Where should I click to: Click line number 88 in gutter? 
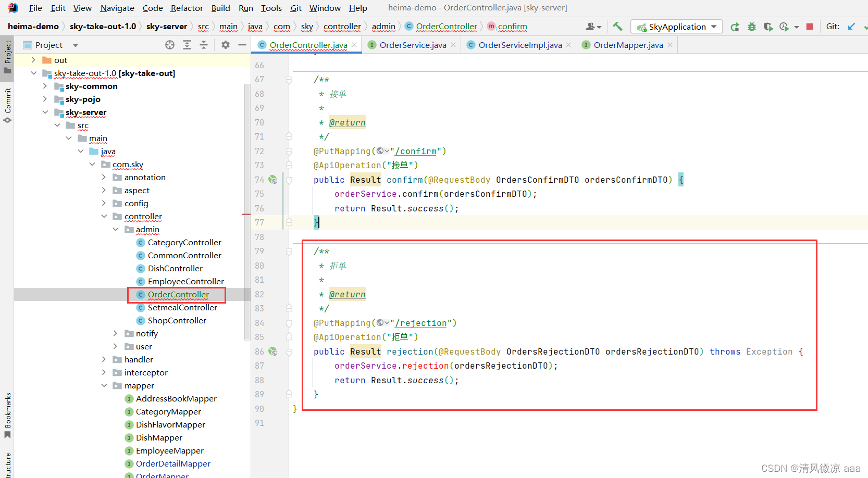[259, 380]
